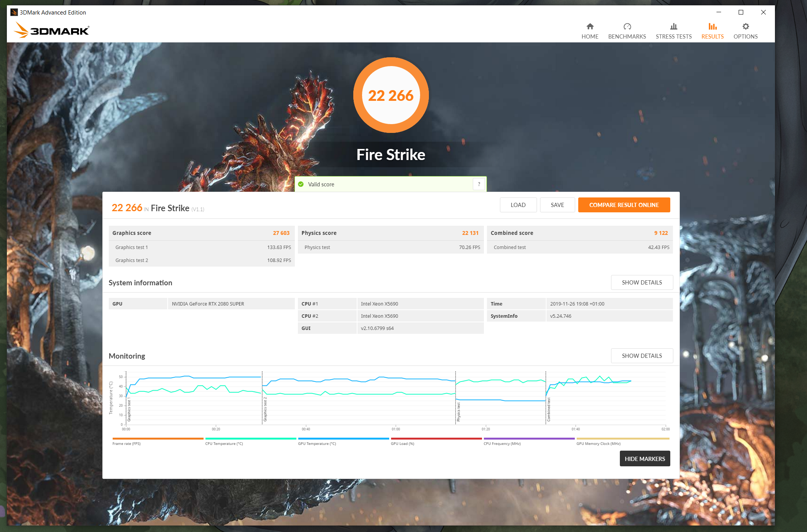Click the green valid score checkmark icon
This screenshot has height=532, width=807.
pyautogui.click(x=301, y=184)
